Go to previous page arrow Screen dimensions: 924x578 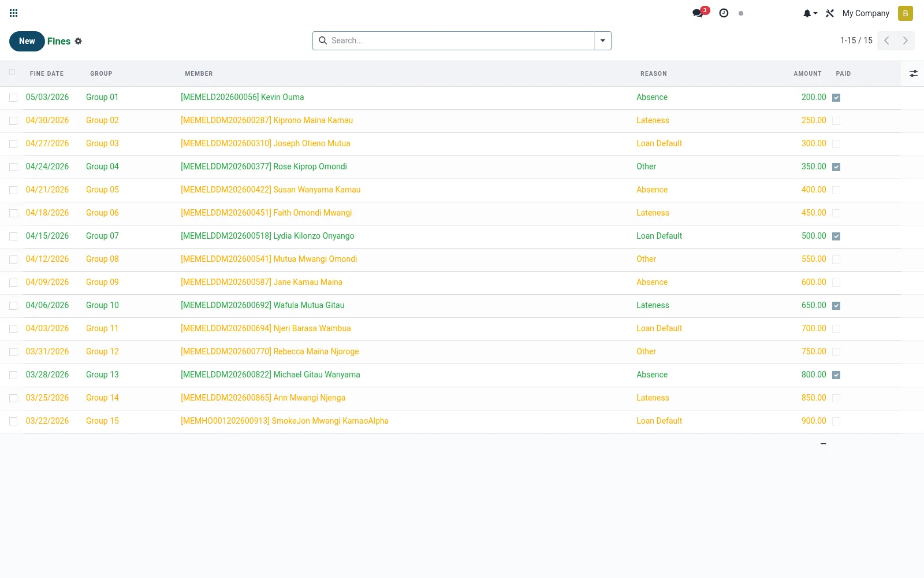click(886, 40)
